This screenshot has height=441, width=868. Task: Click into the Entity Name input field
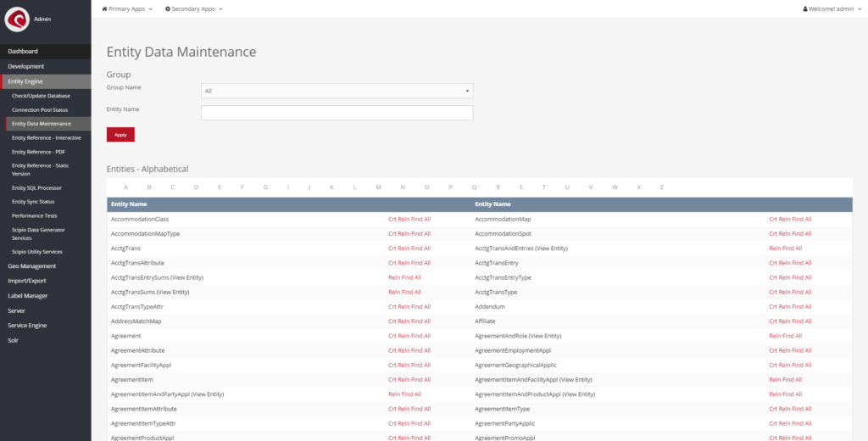pyautogui.click(x=337, y=113)
